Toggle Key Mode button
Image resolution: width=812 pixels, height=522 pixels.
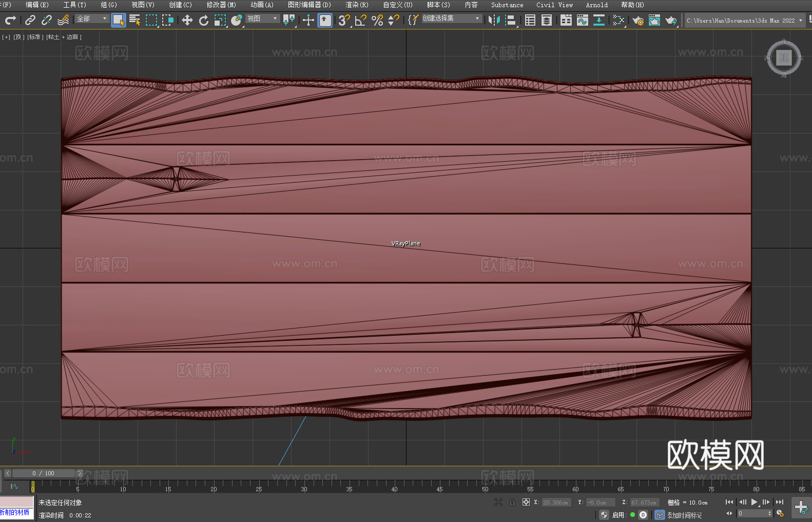[729, 513]
